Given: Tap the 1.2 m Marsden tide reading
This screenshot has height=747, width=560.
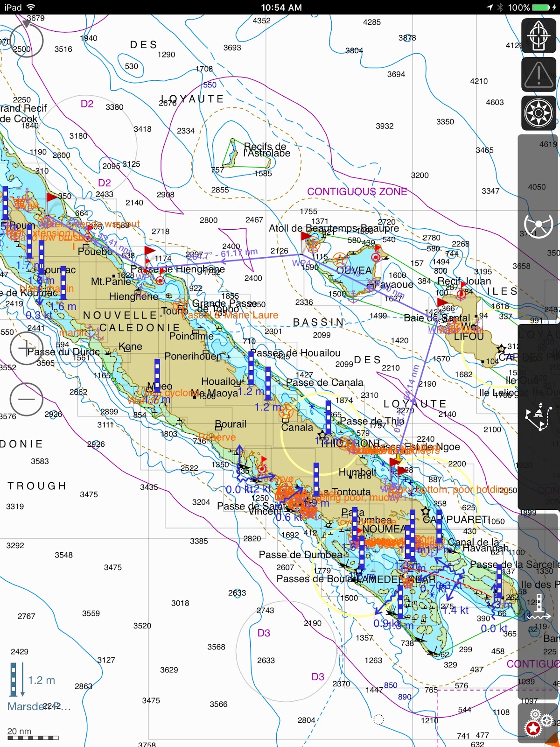Looking at the screenshot, I should 42,680.
